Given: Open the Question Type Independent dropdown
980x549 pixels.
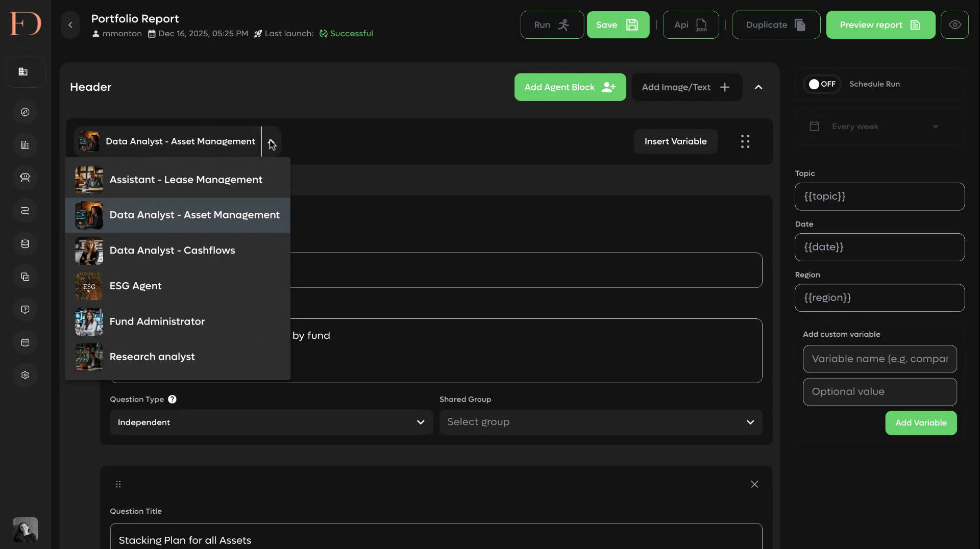Looking at the screenshot, I should (x=272, y=422).
